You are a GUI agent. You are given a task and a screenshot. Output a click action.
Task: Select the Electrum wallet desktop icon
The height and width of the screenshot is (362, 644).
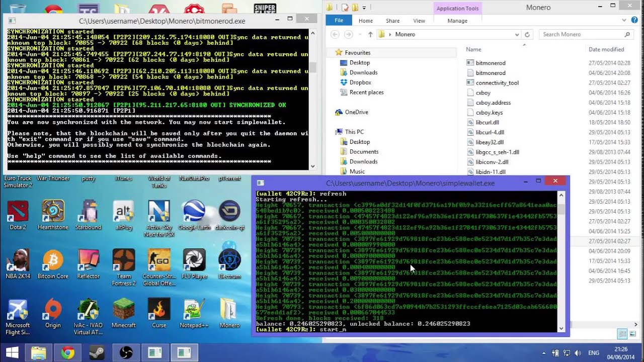[x=229, y=264]
